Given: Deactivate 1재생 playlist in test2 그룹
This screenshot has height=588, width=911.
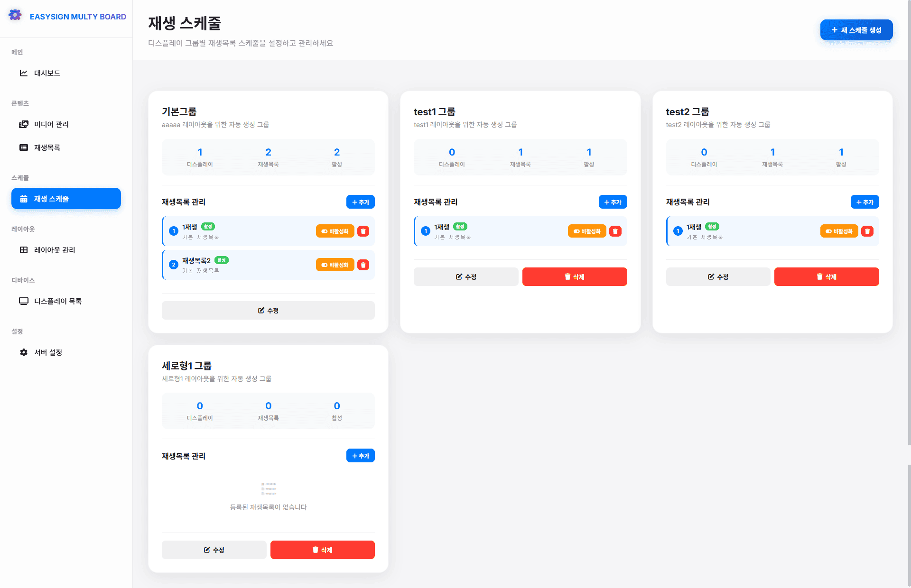Looking at the screenshot, I should (839, 231).
